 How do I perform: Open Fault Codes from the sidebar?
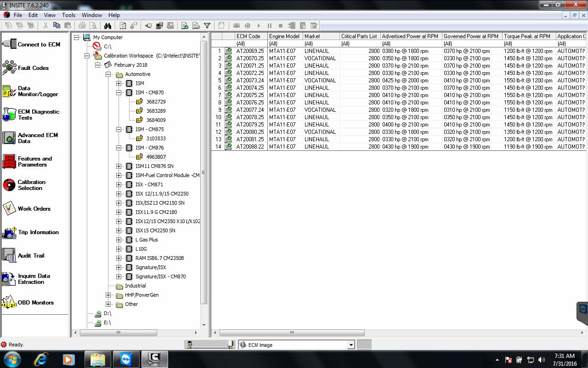(10, 68)
